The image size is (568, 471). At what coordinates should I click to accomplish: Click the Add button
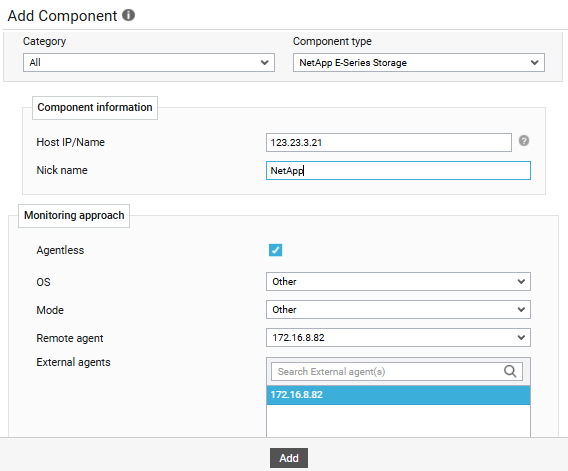[x=289, y=458]
